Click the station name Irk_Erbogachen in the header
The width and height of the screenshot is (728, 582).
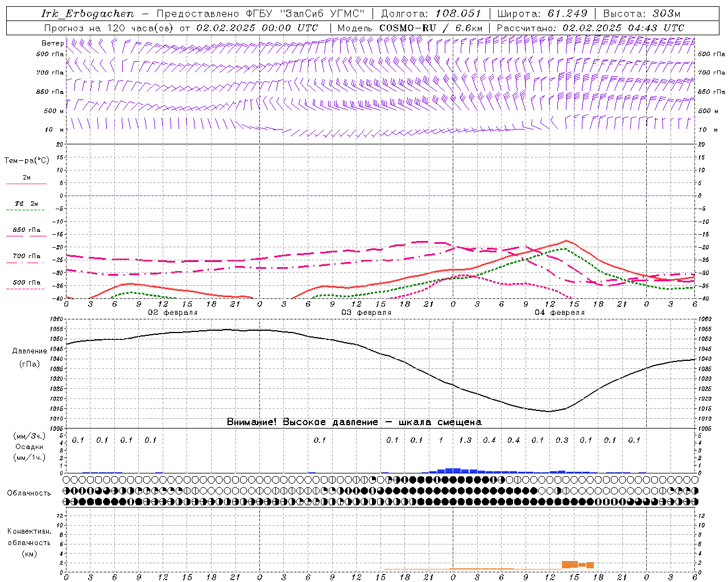(88, 14)
